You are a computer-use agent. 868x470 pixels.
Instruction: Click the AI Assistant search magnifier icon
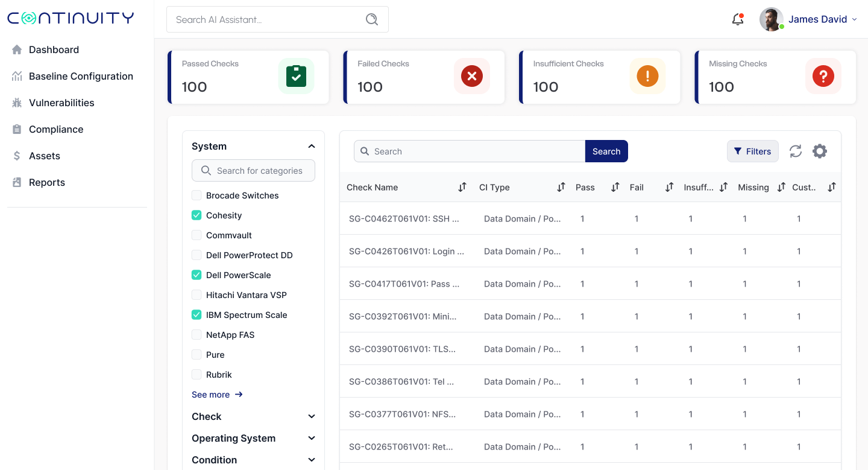[372, 19]
